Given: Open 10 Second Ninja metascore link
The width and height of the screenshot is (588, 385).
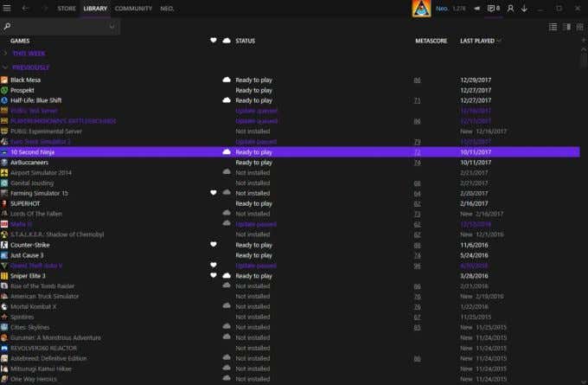Looking at the screenshot, I should (x=417, y=152).
